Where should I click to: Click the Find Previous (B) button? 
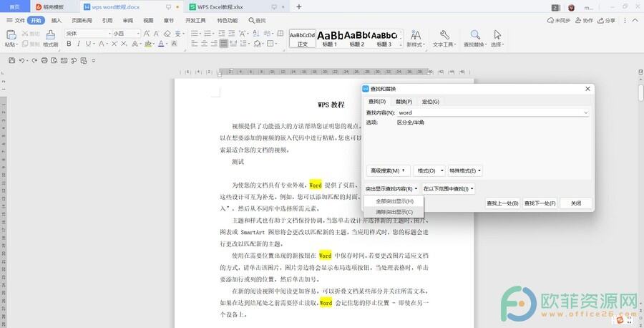pos(503,203)
